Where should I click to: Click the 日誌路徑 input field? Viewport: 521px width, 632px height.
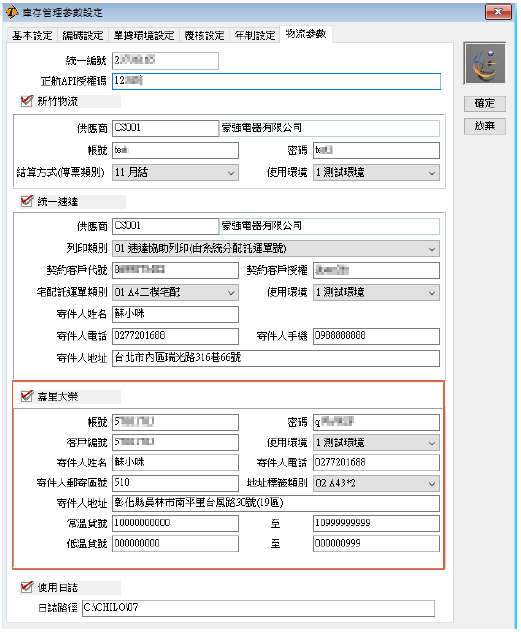click(x=258, y=608)
